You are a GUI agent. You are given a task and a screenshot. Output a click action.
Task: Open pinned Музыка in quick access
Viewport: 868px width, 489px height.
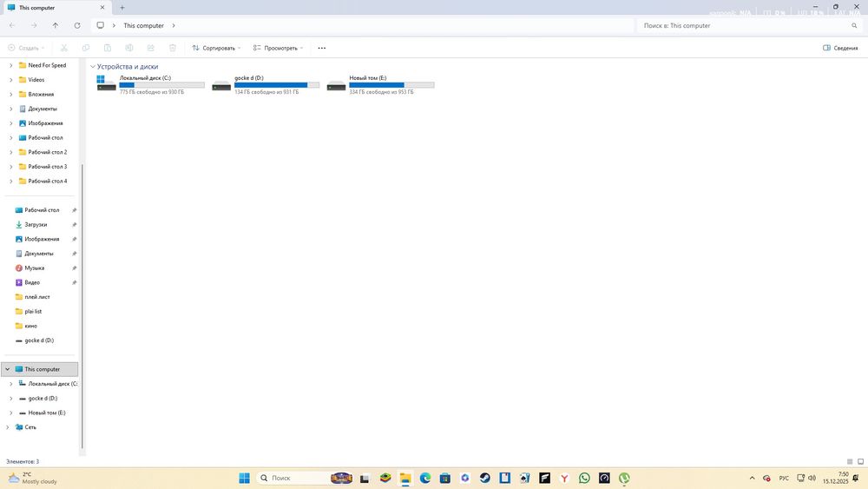click(34, 268)
